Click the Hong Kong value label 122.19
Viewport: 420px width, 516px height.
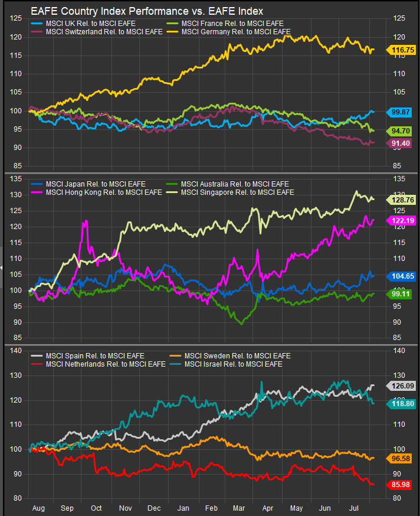(401, 220)
